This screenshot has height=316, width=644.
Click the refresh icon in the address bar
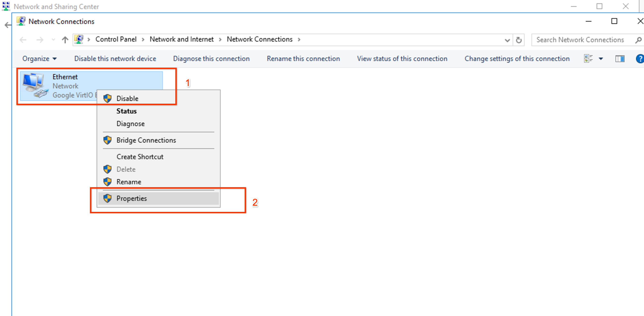[x=519, y=40]
